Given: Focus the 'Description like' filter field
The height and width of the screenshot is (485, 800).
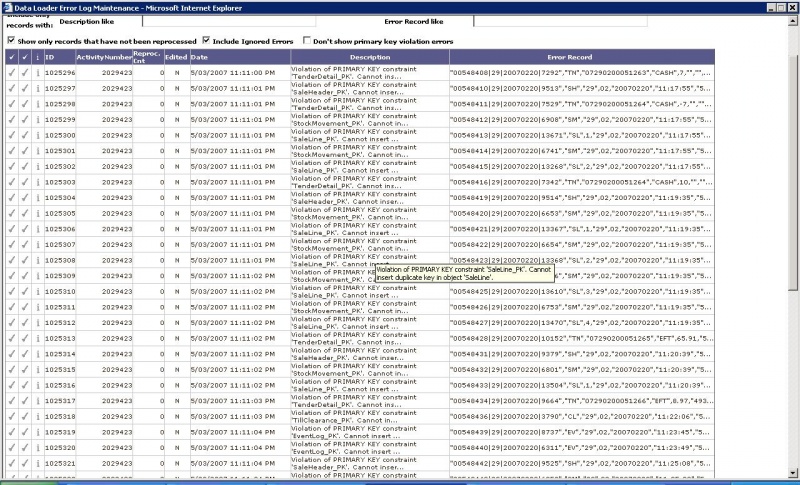Looking at the screenshot, I should point(229,21).
